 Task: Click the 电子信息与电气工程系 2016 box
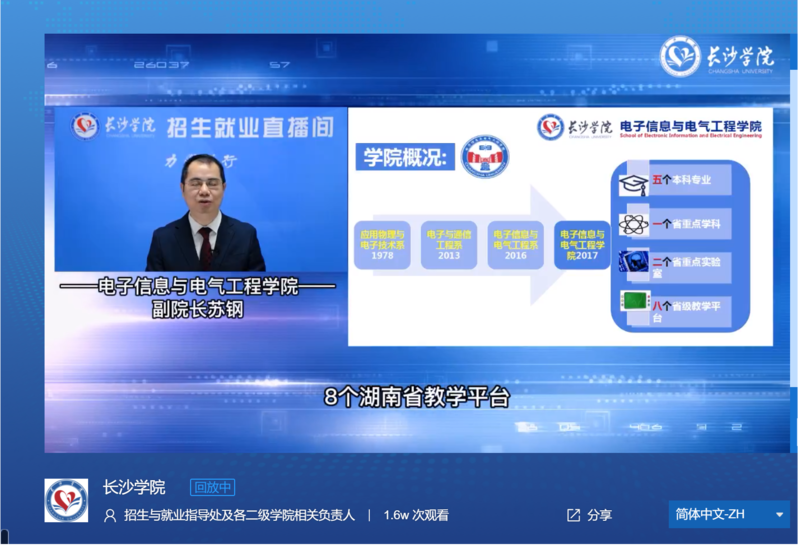click(516, 245)
